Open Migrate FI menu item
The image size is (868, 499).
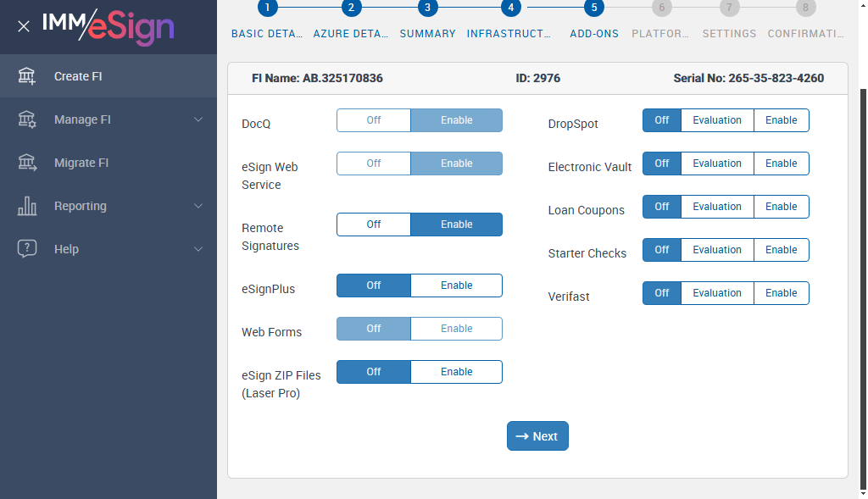click(x=108, y=162)
